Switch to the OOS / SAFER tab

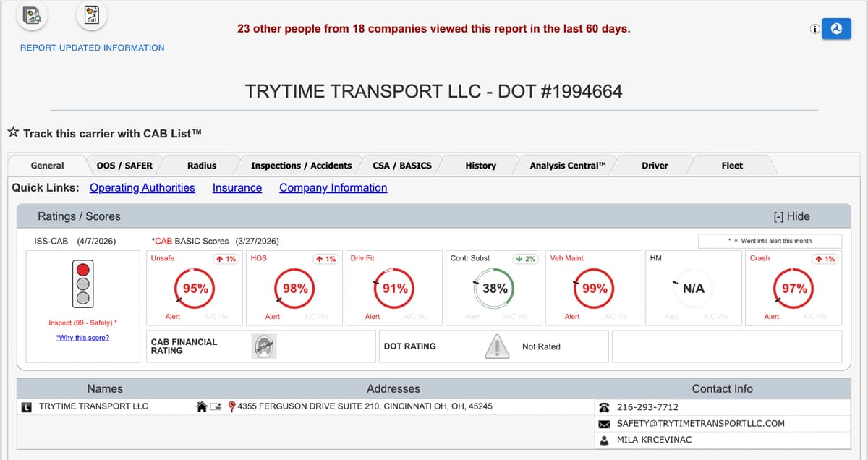click(124, 166)
